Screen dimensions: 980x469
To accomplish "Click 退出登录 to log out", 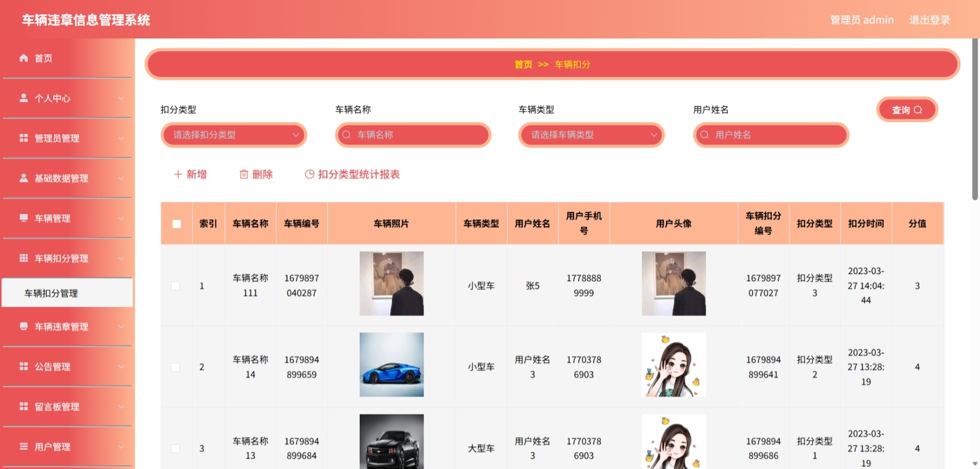I will click(929, 20).
